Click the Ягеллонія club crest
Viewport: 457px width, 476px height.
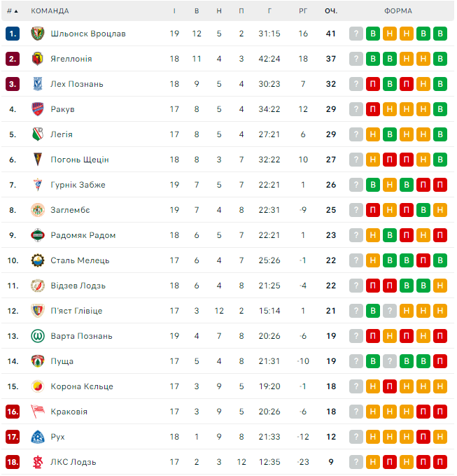coord(38,59)
